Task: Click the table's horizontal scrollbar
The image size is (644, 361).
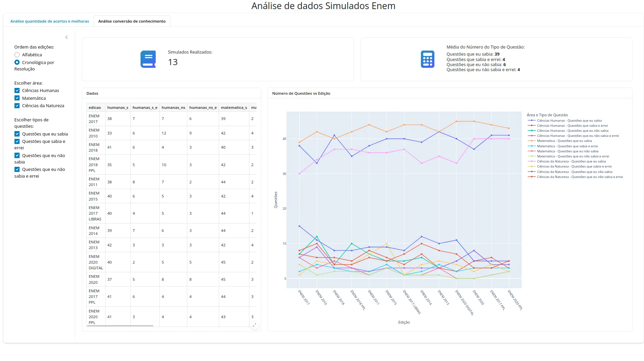Action: coord(120,326)
